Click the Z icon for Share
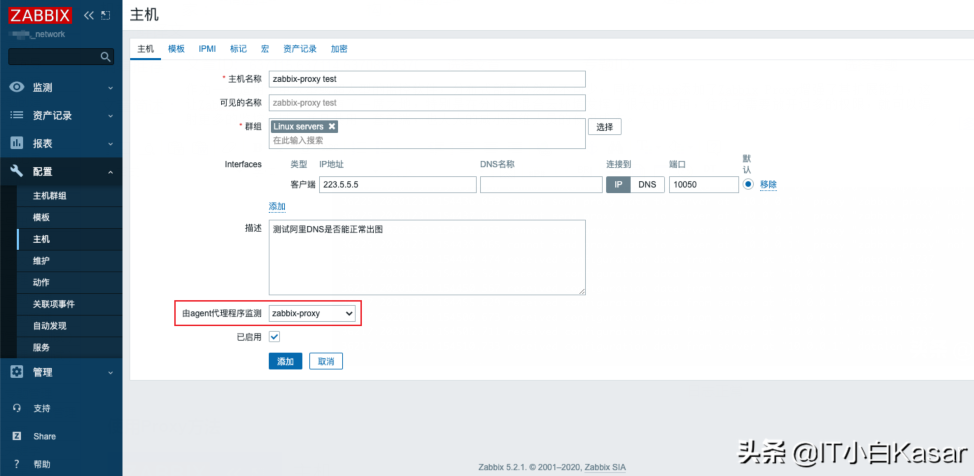974x476 pixels. click(x=17, y=436)
